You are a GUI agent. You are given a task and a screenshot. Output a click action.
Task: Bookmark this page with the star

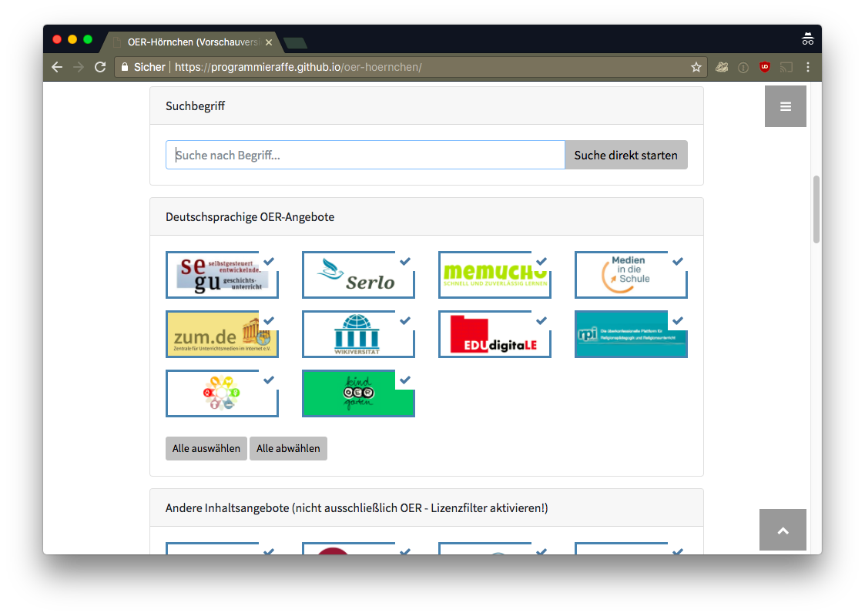tap(696, 67)
